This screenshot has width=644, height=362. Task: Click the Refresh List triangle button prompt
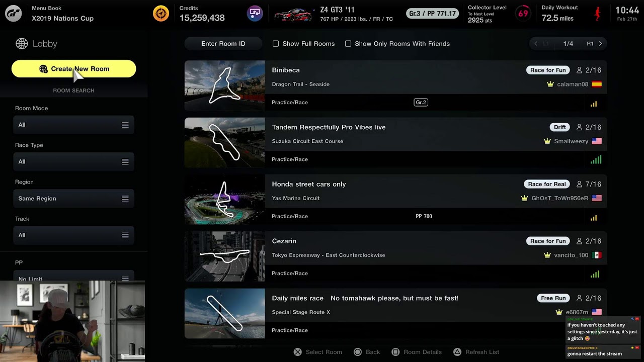pos(476,352)
